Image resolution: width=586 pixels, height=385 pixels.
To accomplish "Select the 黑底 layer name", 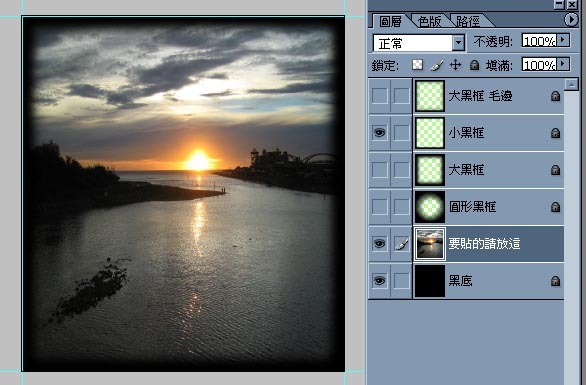I will pos(460,281).
